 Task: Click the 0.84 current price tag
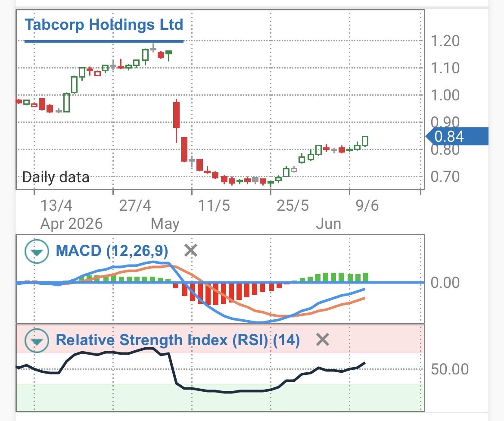coord(457,136)
